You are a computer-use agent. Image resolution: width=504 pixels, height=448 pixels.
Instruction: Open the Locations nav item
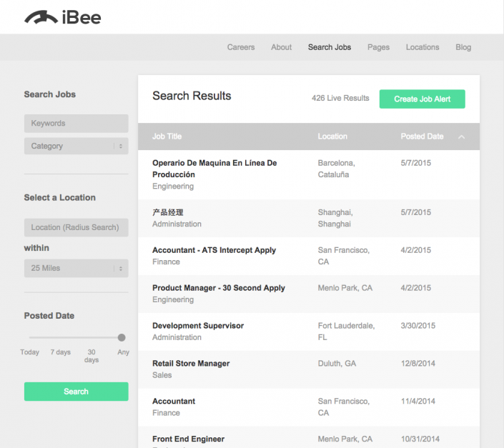coord(423,47)
